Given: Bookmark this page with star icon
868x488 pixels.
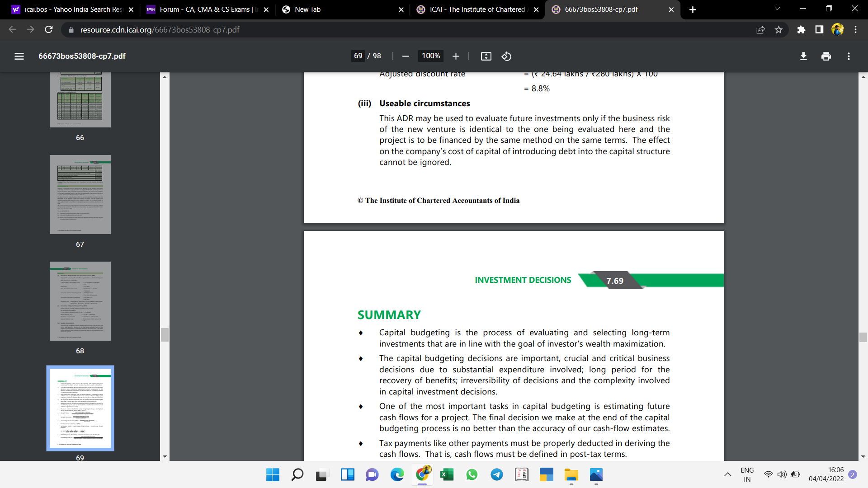Looking at the screenshot, I should click(778, 30).
